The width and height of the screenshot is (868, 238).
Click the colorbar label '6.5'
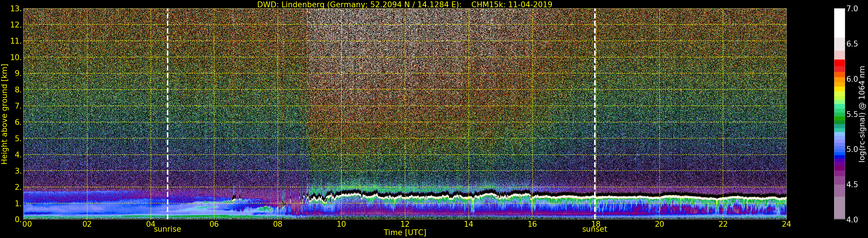click(x=852, y=44)
